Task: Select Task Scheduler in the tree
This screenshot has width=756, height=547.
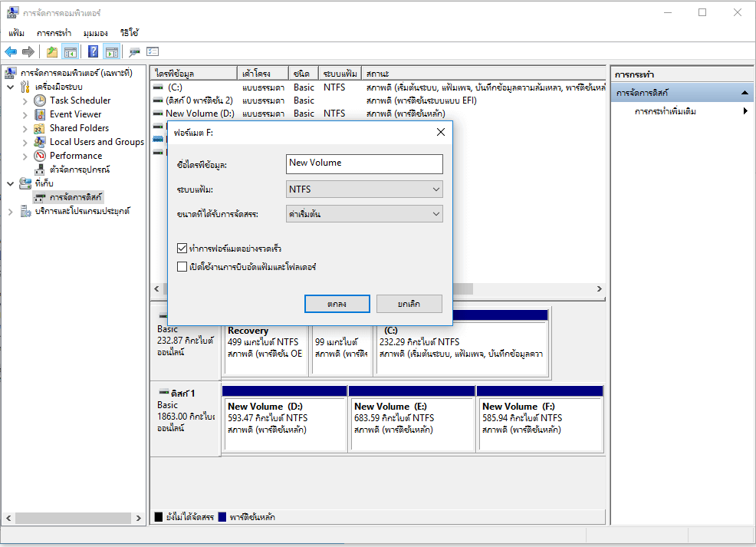Action: [80, 101]
